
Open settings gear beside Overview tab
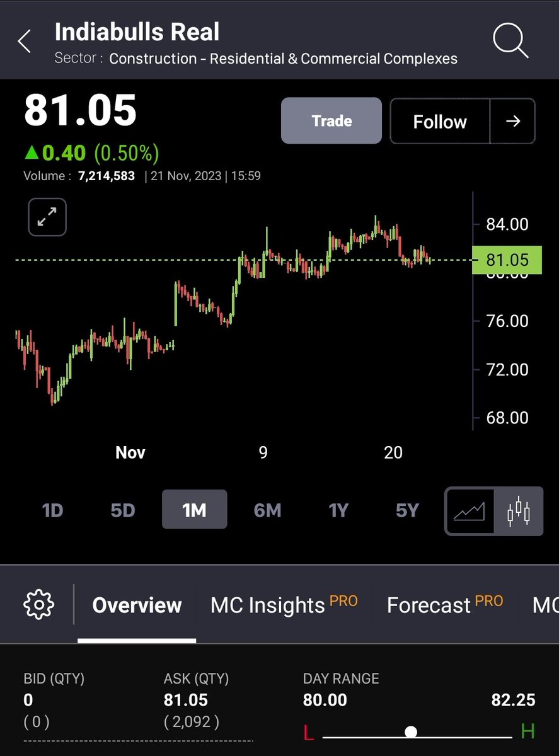(x=39, y=605)
